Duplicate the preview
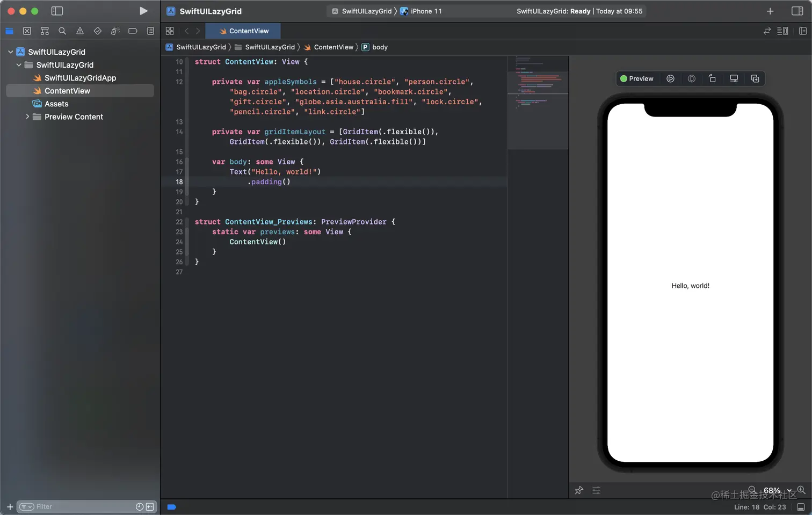The image size is (812, 515). click(x=755, y=78)
